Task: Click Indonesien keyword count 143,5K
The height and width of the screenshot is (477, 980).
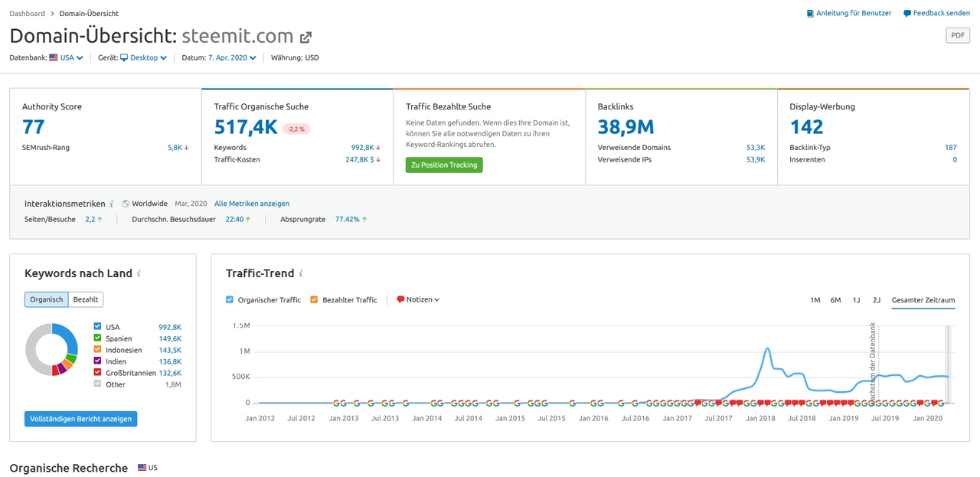Action: click(170, 350)
